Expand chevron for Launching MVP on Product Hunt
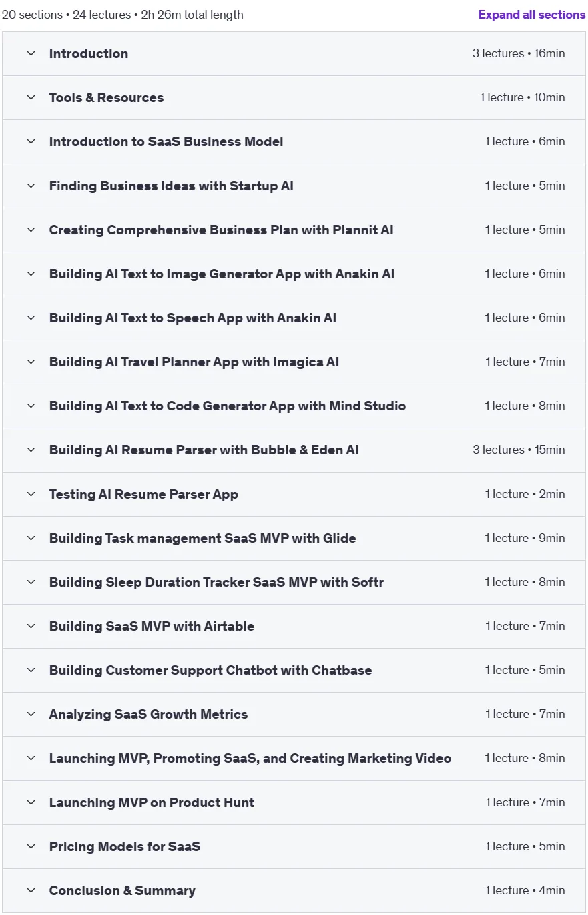 click(x=31, y=802)
